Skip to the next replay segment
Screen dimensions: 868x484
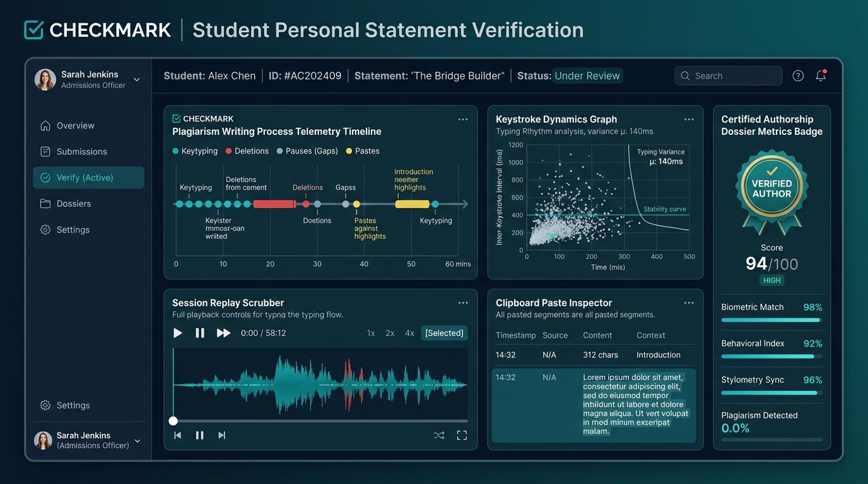tap(221, 435)
